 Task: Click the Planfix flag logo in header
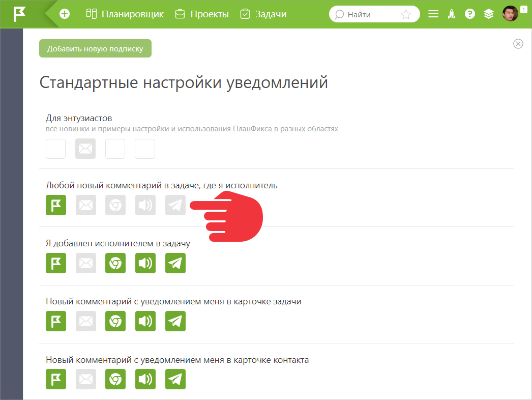pos(19,14)
